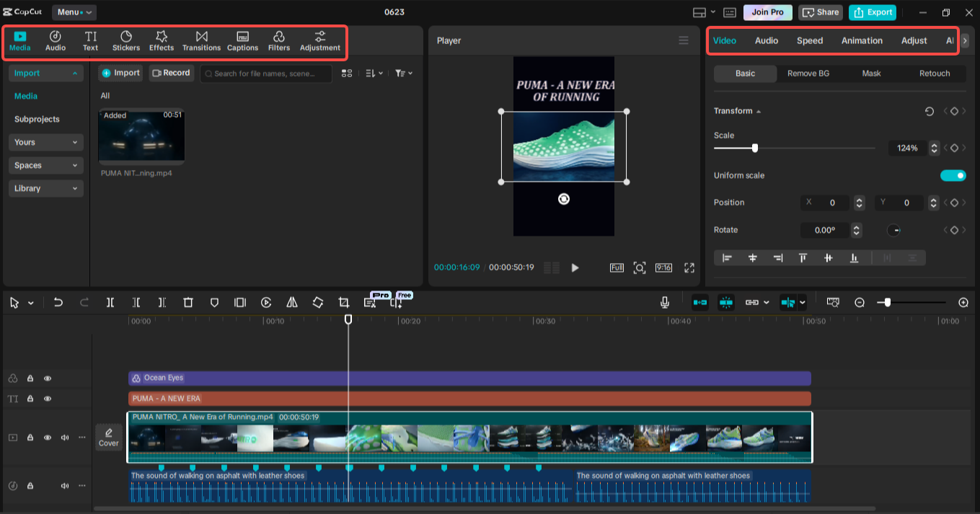Switch to the Remove BG tab
The height and width of the screenshot is (514, 980).
[808, 74]
